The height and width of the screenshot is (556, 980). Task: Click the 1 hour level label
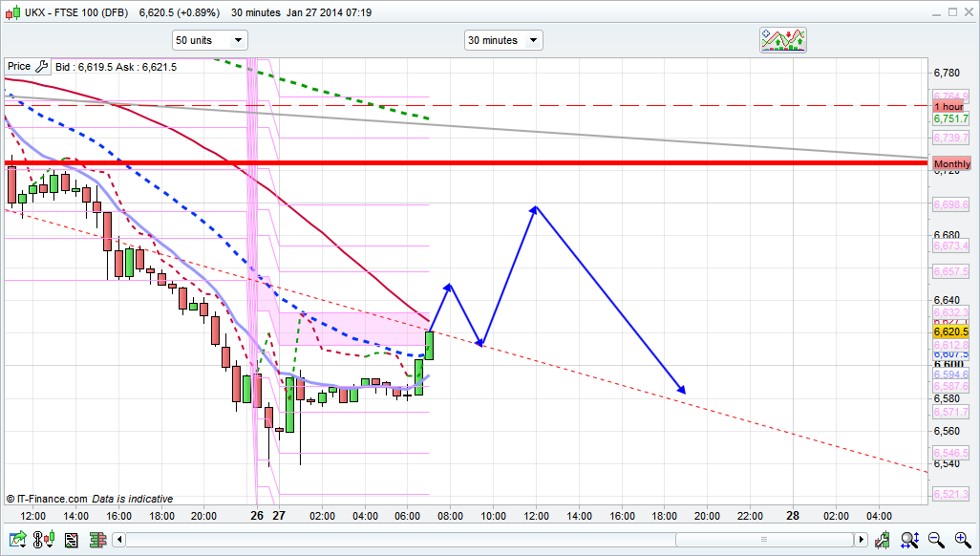pos(949,106)
